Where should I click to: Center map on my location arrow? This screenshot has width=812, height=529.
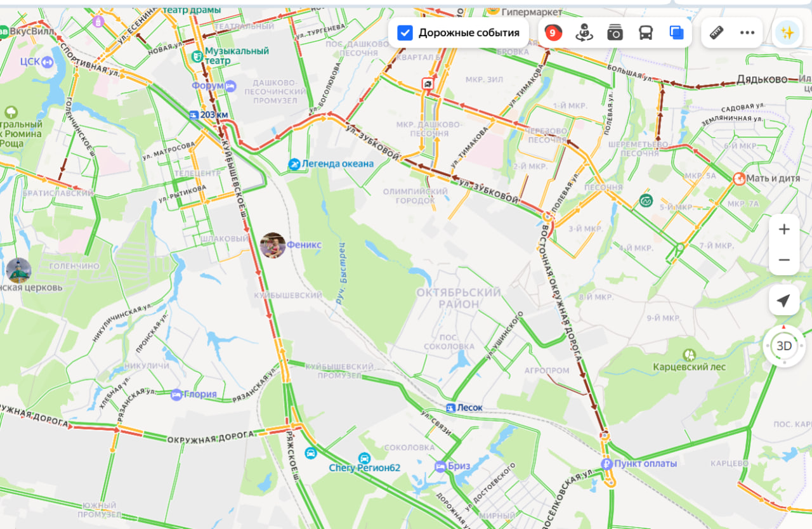click(784, 301)
